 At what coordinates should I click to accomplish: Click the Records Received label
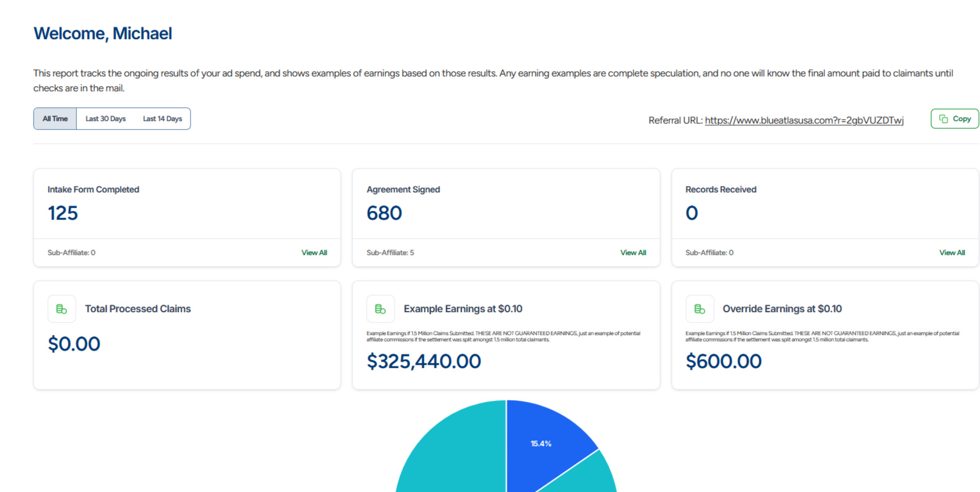pyautogui.click(x=721, y=189)
